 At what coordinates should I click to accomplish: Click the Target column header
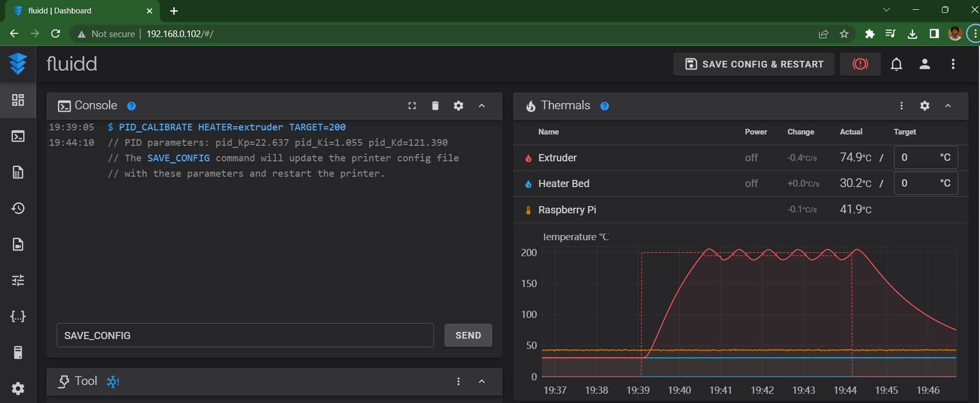pos(905,132)
